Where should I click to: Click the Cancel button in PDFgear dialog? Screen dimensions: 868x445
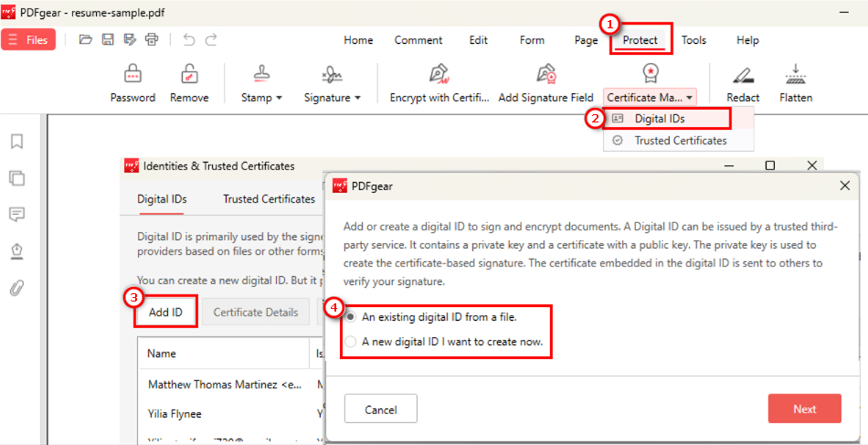(x=381, y=409)
